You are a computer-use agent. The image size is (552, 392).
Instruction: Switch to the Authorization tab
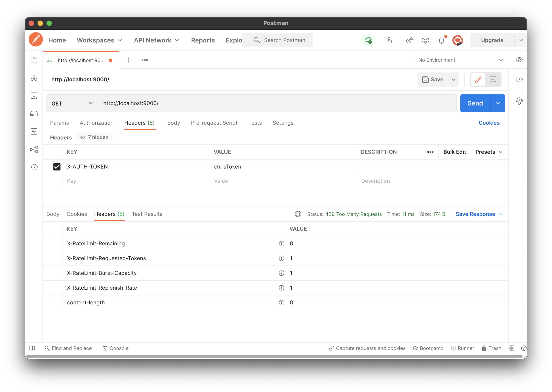[97, 123]
